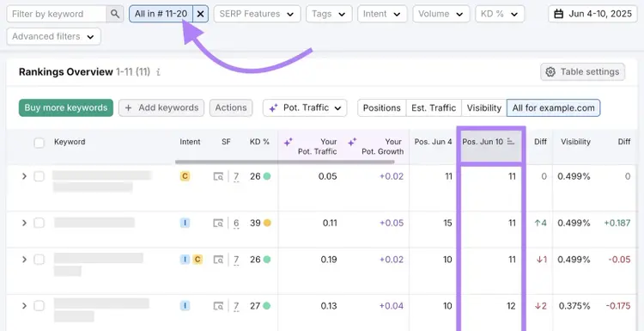Open the Actions button
Viewport: 644px width, 331px height.
point(231,107)
